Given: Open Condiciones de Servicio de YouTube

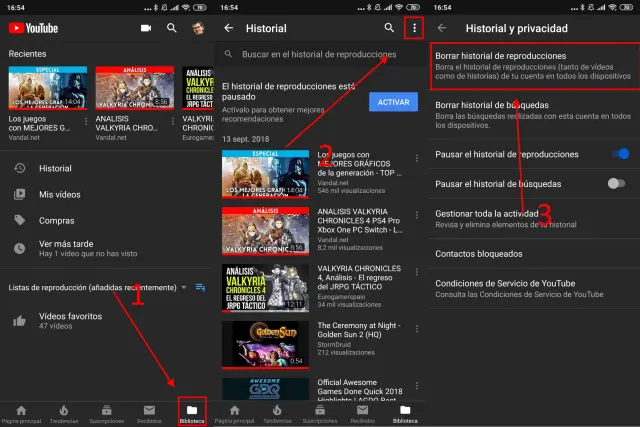Looking at the screenshot, I should tap(520, 289).
